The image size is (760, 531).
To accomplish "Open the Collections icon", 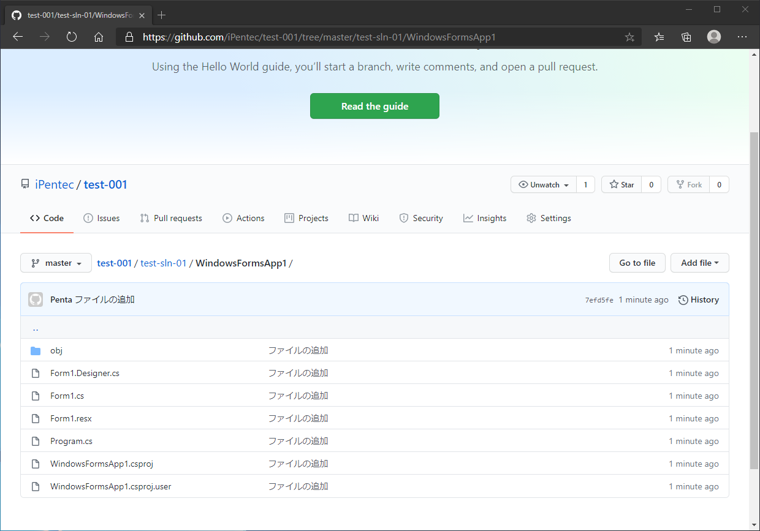I will click(x=686, y=37).
